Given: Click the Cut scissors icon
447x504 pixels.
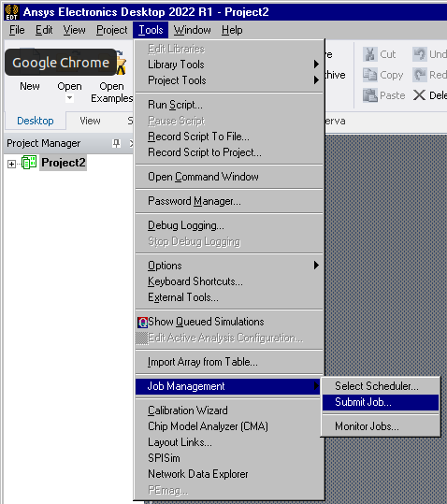Looking at the screenshot, I should (x=370, y=54).
